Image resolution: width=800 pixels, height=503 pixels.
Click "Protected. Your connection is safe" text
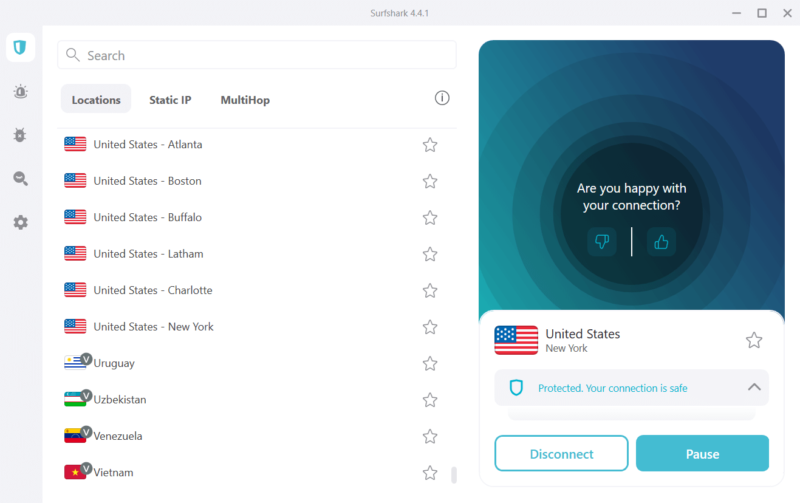[612, 388]
